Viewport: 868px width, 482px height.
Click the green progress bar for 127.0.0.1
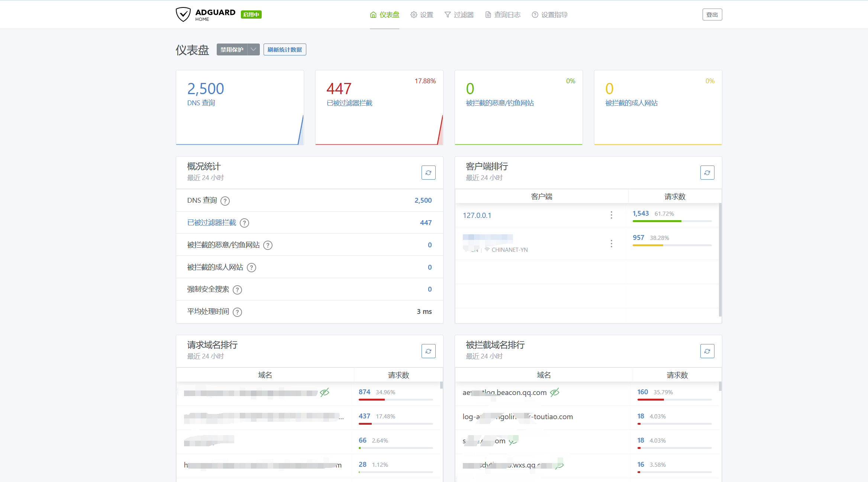[x=656, y=221]
